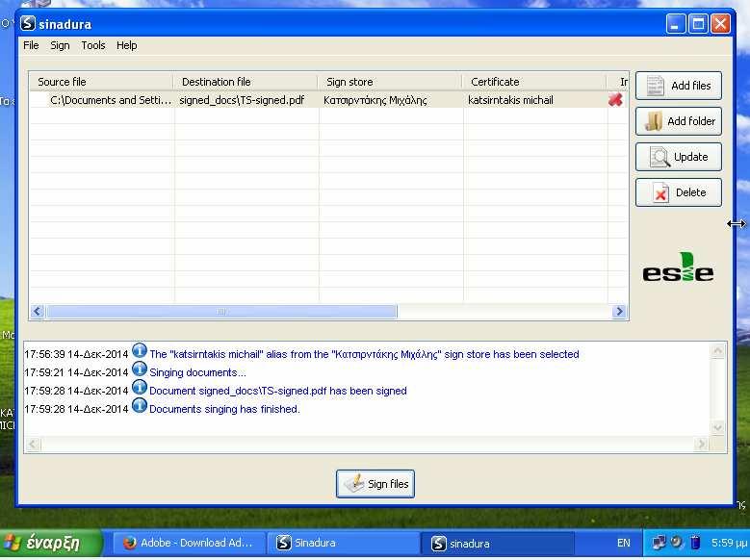Click the info icon beside Documents singing has finished
The height and width of the screenshot is (560, 750).
(x=140, y=405)
